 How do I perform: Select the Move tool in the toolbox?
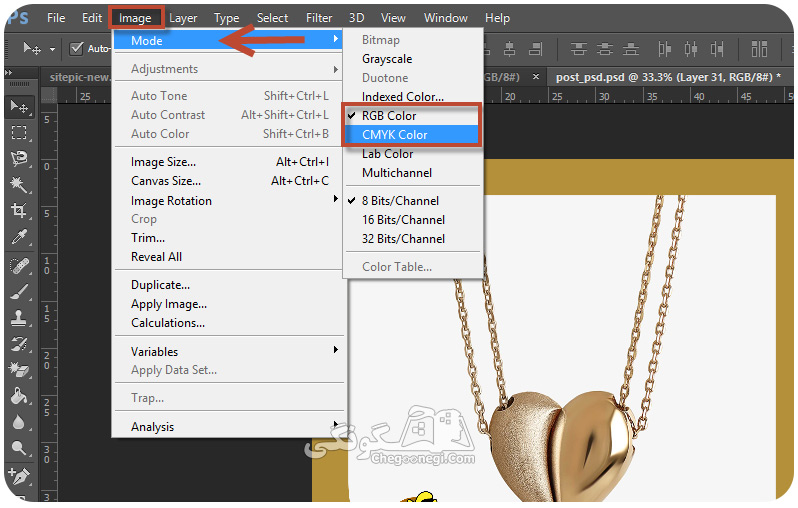[x=19, y=106]
